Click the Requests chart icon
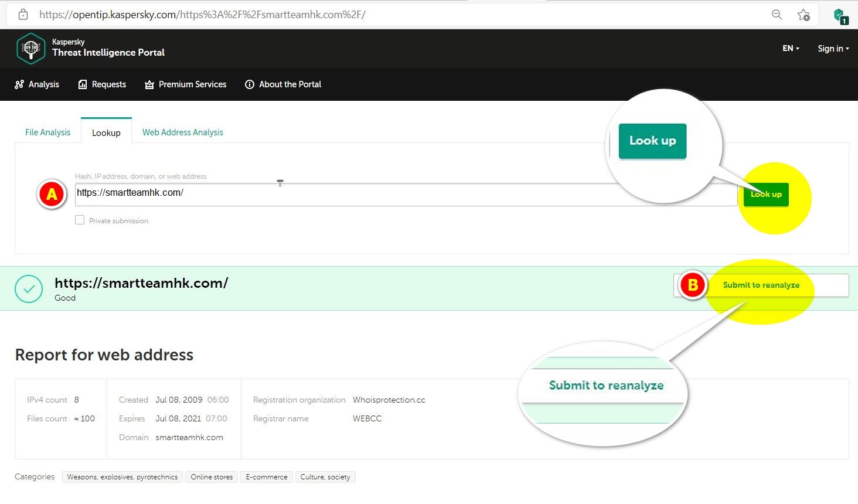 83,84
